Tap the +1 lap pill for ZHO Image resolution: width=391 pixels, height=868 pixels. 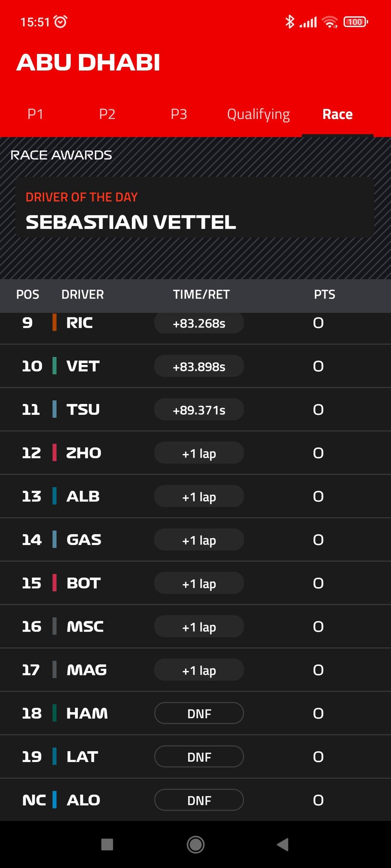click(x=199, y=453)
